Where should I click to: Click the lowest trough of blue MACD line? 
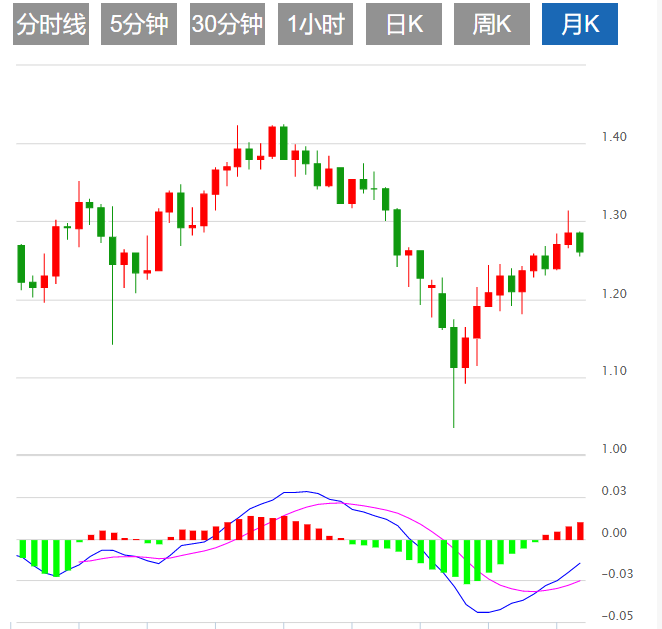point(483,611)
